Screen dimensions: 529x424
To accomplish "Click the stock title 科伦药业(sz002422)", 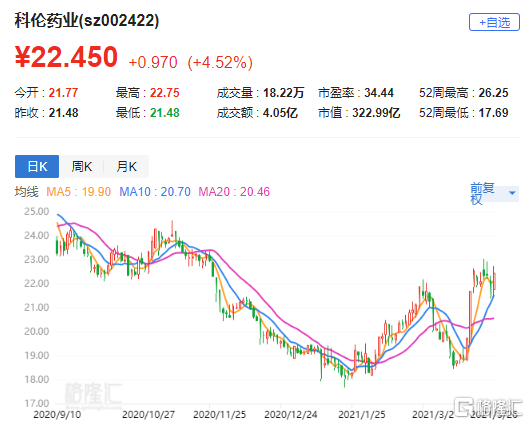I will tap(87, 21).
